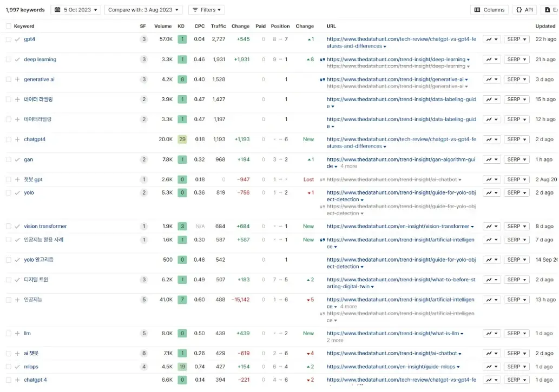Click the Lost status in 챗봇 gpt row

point(308,180)
